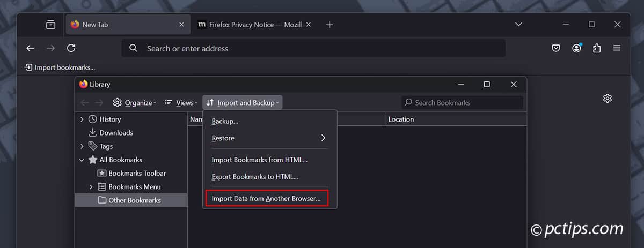Click the New Tab page settings gear
Screen dimensions: 644x248
click(608, 99)
